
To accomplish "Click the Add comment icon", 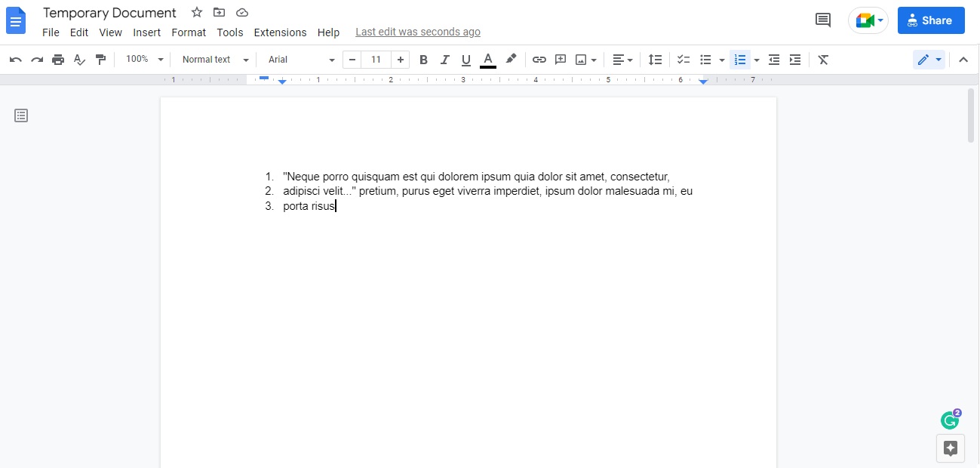I will (561, 60).
